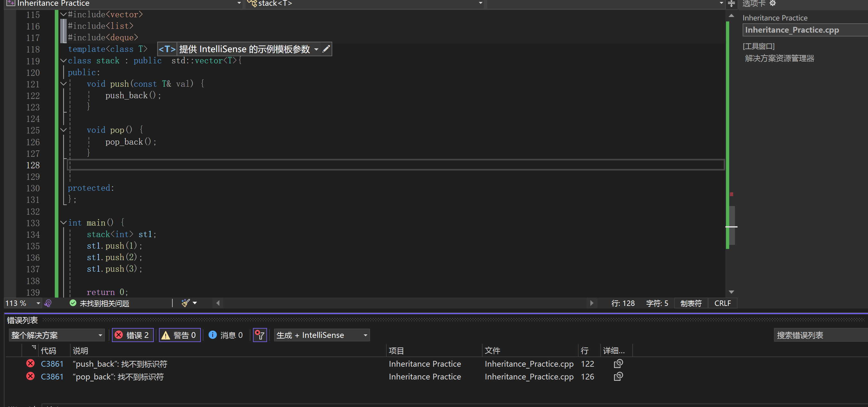Viewport: 868px width, 407px height.
Task: Toggle the Messages 0 filter button
Action: 226,335
